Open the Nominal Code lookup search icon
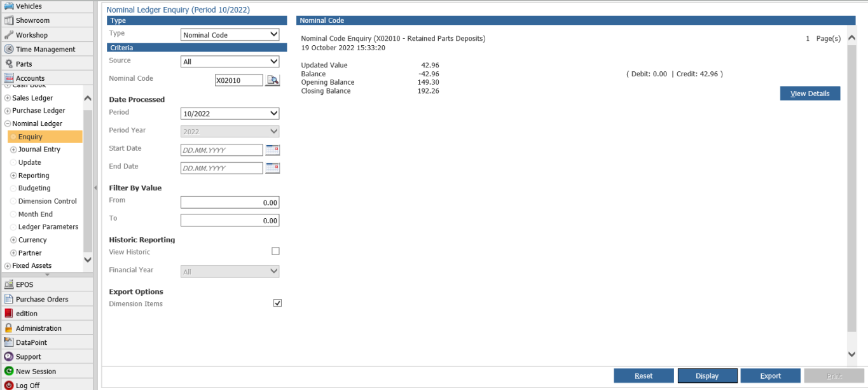The height and width of the screenshot is (390, 868). pos(273,80)
